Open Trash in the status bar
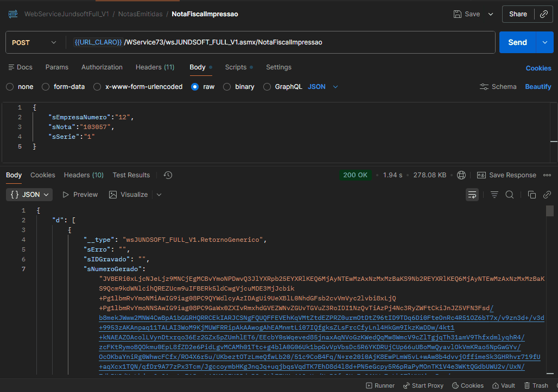This screenshot has height=392, width=558. click(x=535, y=385)
